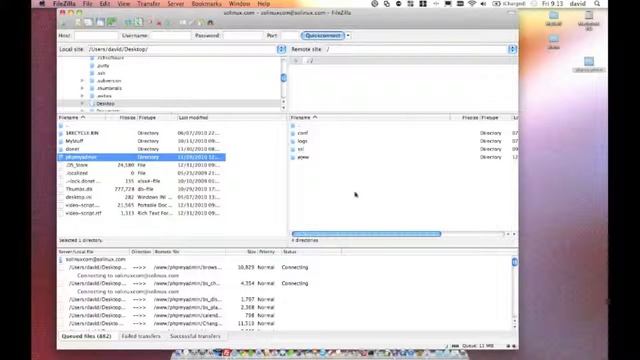Select the highlighted phpmyadmin directory row
Screen dimensions: 640x360
point(142,157)
